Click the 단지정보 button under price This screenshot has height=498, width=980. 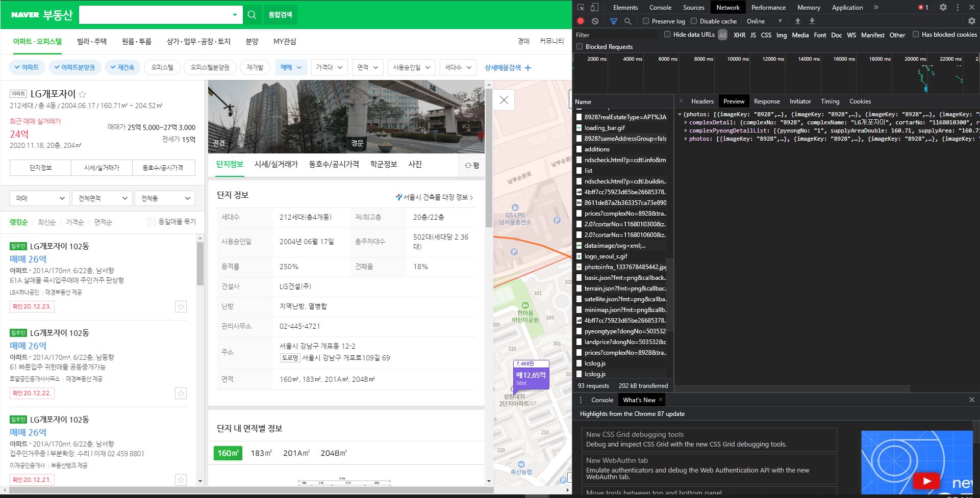40,168
